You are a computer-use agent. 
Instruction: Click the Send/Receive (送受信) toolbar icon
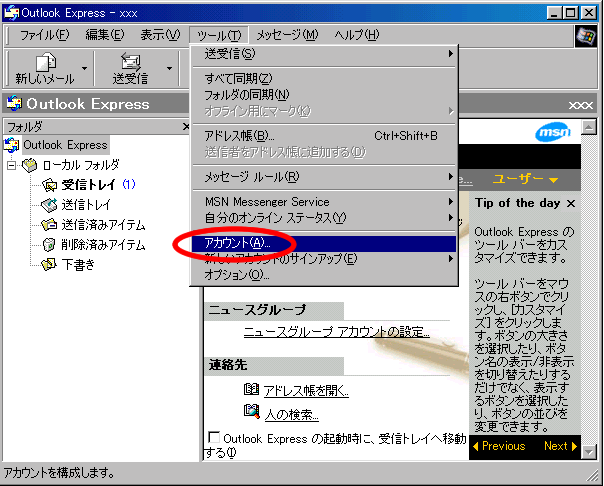131,62
